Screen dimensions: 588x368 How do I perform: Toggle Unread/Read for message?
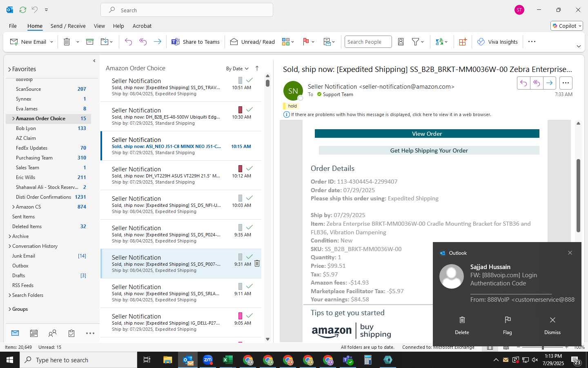[252, 42]
